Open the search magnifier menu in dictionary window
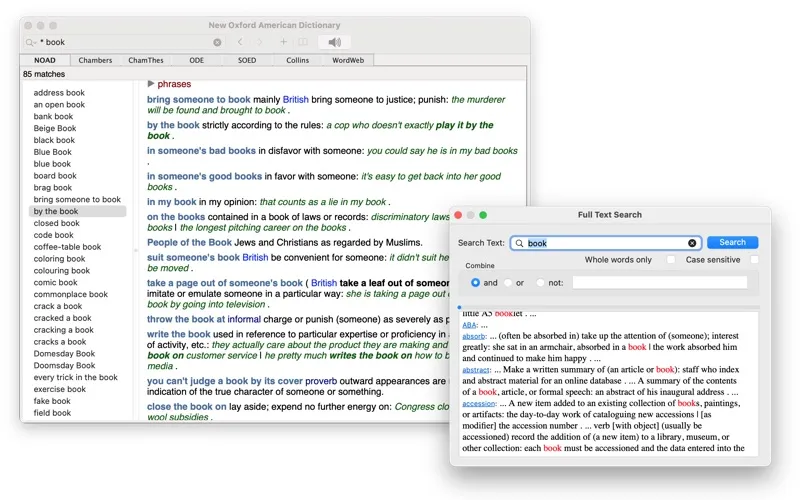 [31, 42]
